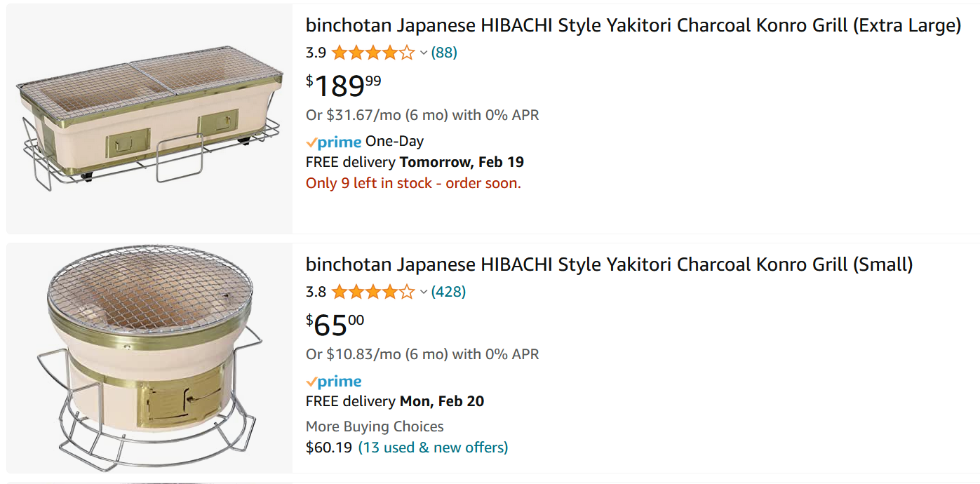The image size is (980, 484).
Task: Click the More Buying Choices label
Action: coord(375,426)
